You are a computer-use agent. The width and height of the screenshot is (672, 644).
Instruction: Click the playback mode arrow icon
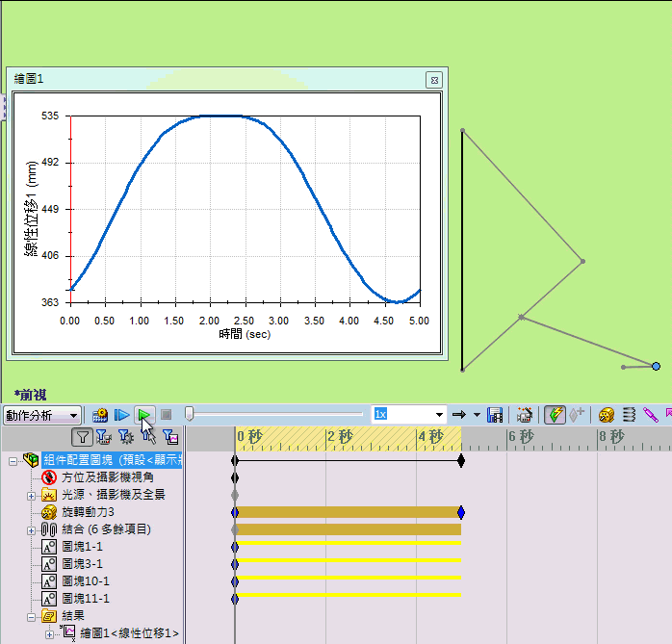click(459, 415)
